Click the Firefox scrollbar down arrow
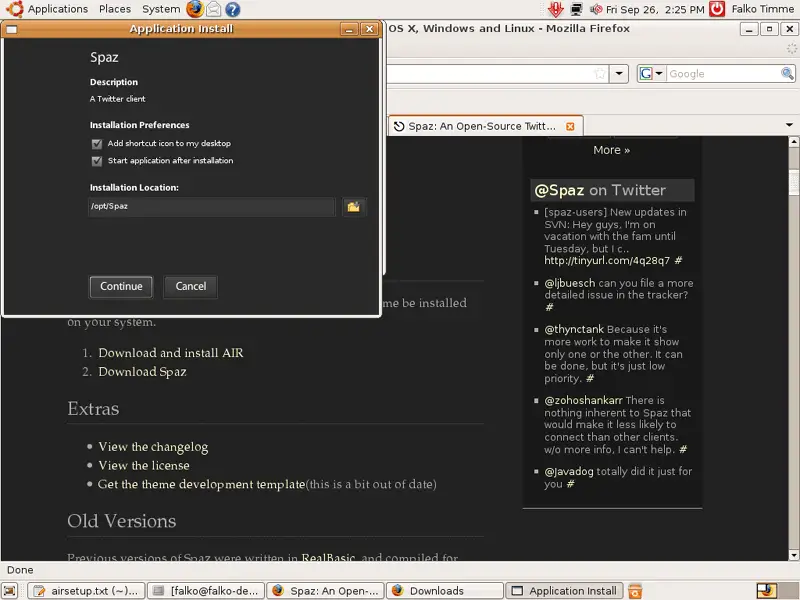 click(793, 555)
